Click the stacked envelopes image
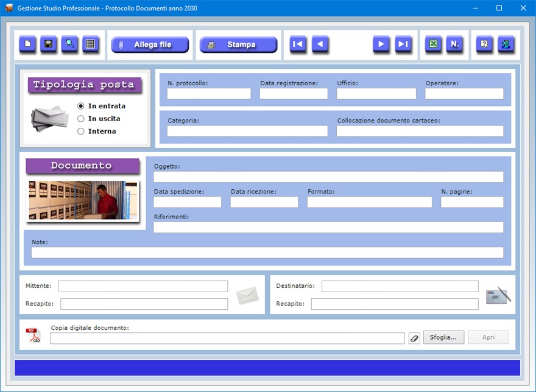The width and height of the screenshot is (536, 392). click(50, 118)
